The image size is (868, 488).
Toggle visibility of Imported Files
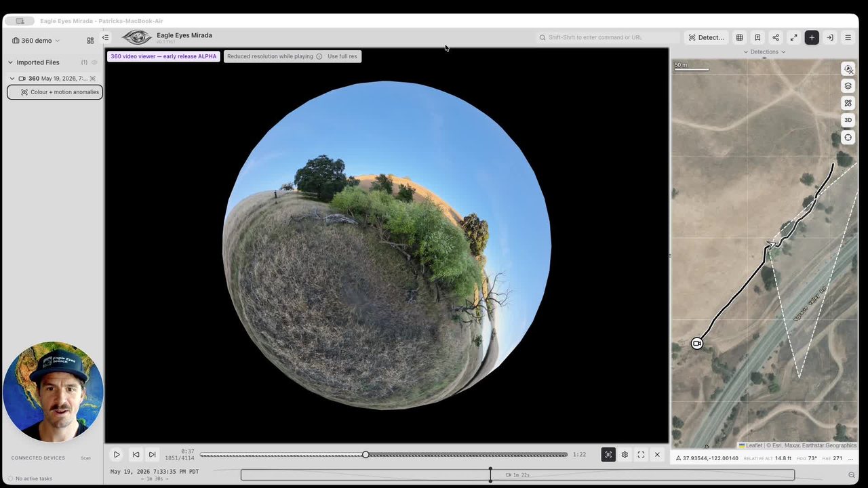point(94,62)
